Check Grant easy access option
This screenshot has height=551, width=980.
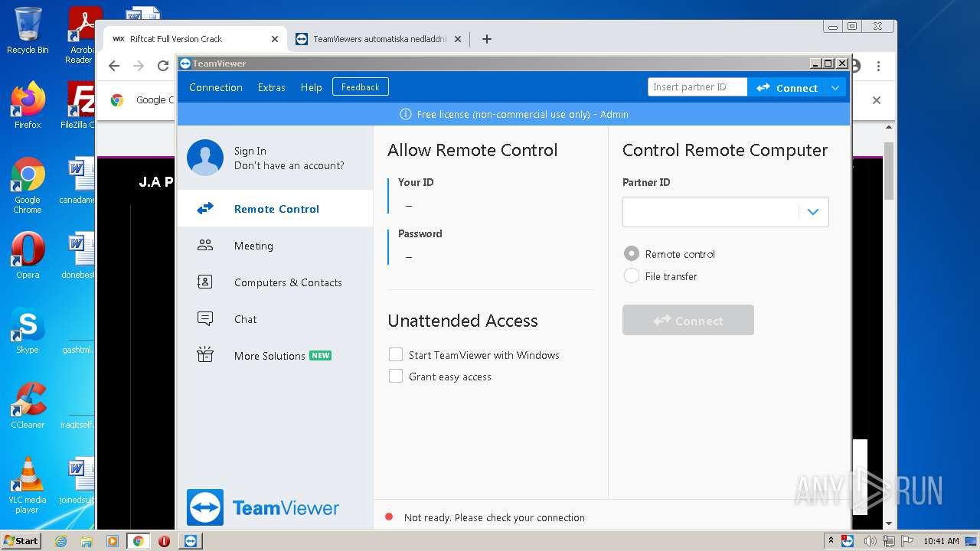point(396,376)
